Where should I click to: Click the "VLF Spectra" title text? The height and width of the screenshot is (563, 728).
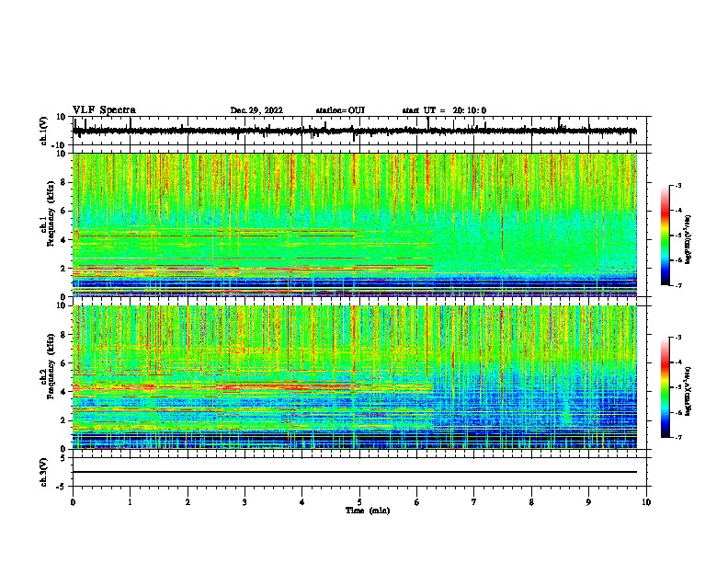point(104,110)
